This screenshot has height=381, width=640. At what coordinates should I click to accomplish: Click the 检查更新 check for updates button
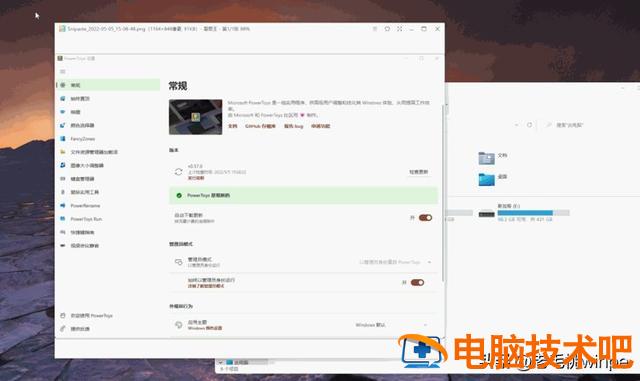click(419, 172)
